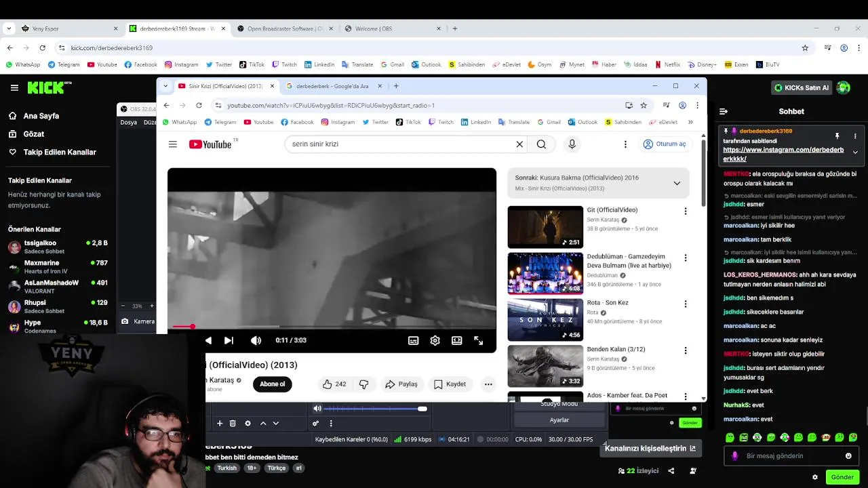Save video with Kaydet button
The image size is (868, 488).
click(450, 384)
